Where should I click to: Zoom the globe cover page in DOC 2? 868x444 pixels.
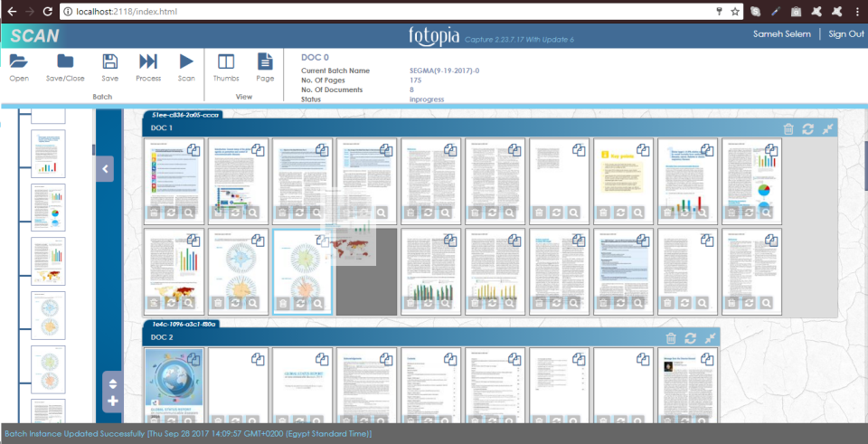pyautogui.click(x=189, y=420)
